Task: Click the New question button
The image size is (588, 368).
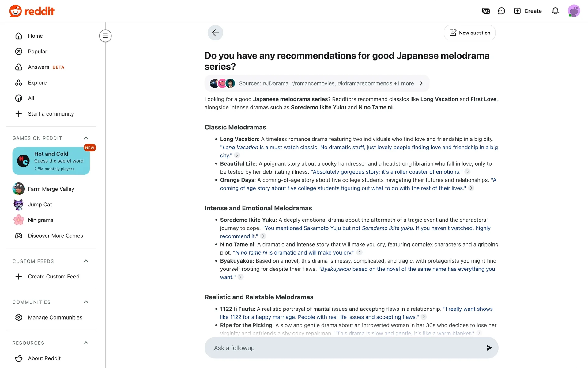Action: (469, 33)
